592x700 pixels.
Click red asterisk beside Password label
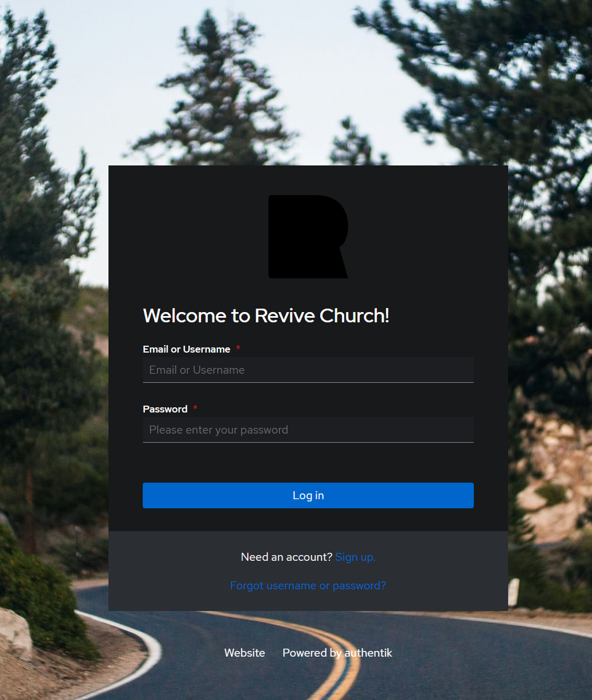[x=195, y=408]
